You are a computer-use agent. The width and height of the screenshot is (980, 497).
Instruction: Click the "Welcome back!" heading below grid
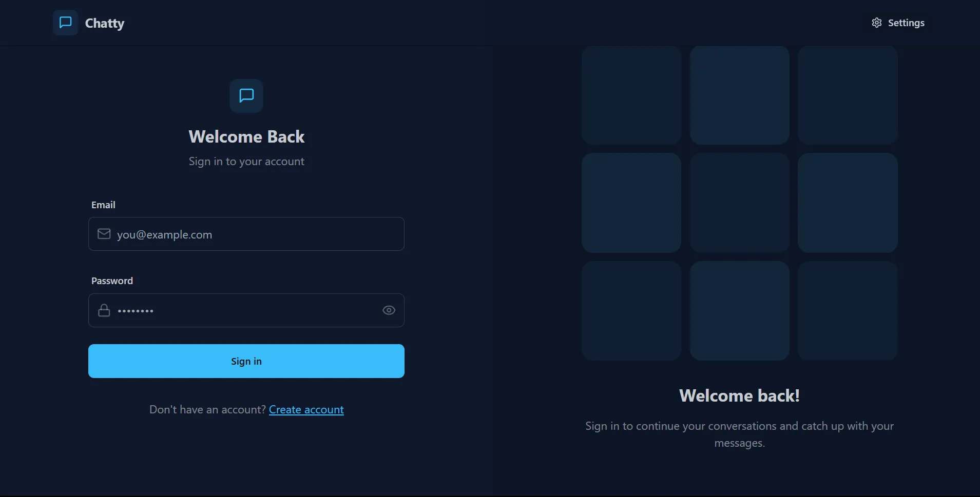[739, 395]
